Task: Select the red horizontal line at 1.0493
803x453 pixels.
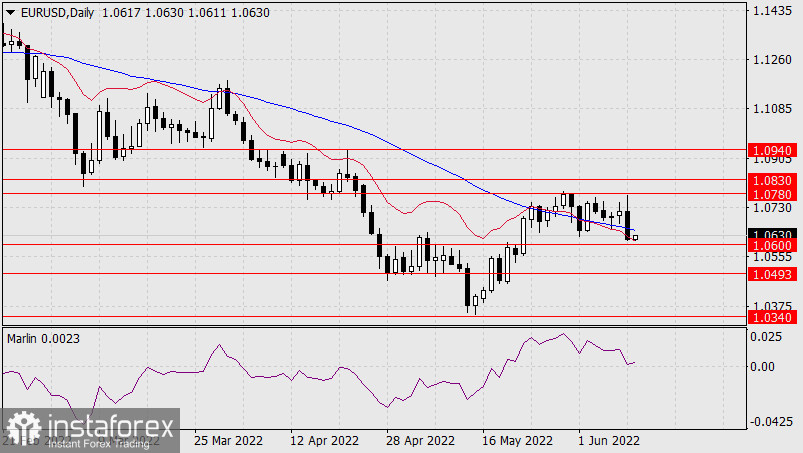Action: pyautogui.click(x=374, y=274)
